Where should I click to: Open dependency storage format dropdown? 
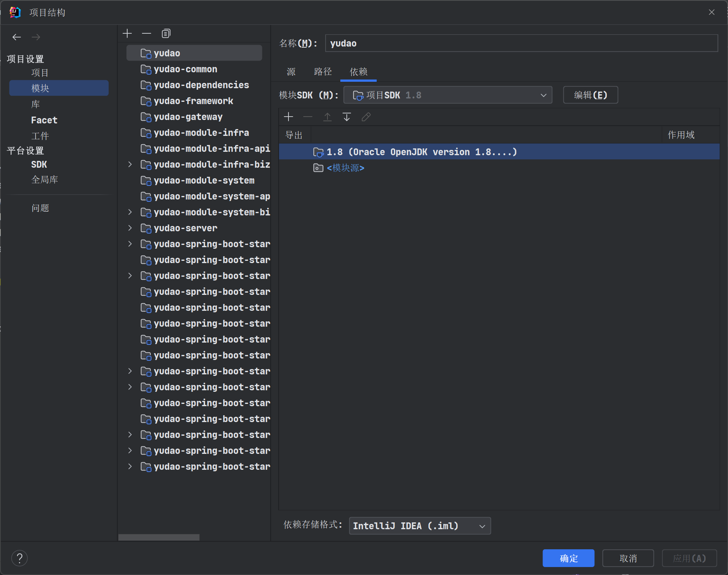[419, 526]
